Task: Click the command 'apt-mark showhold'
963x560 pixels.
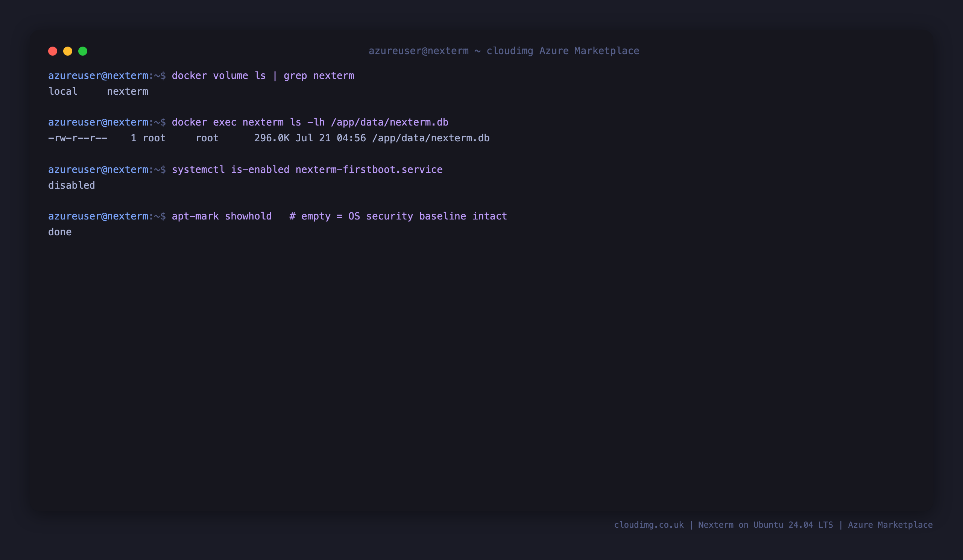Action: click(x=222, y=216)
